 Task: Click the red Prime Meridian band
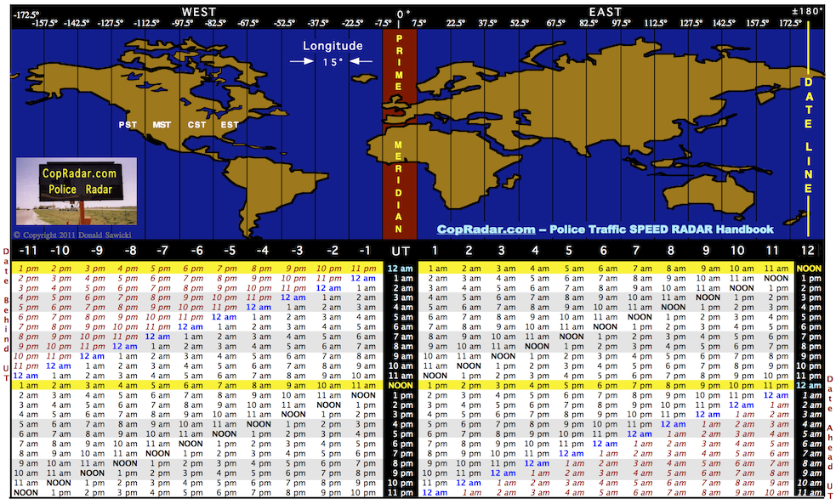[x=400, y=134]
